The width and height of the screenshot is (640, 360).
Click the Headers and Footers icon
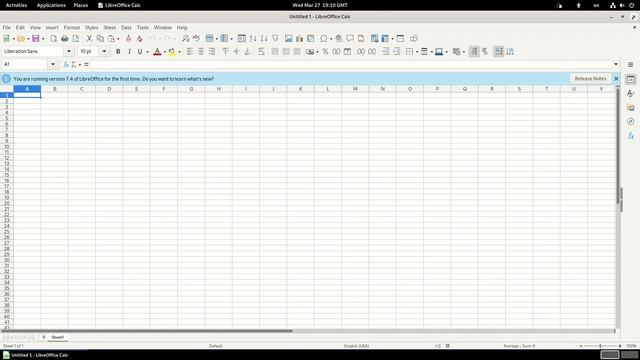pos(361,38)
